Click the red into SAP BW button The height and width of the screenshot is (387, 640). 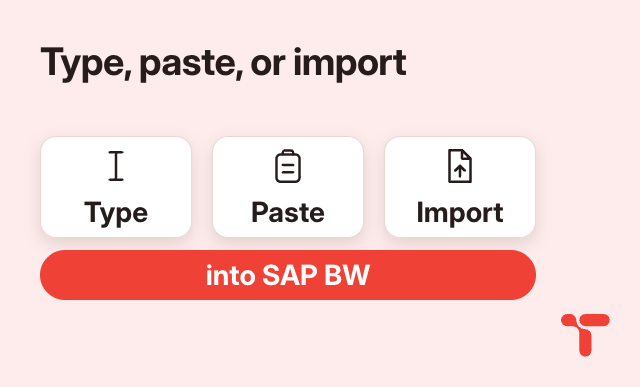(x=288, y=275)
